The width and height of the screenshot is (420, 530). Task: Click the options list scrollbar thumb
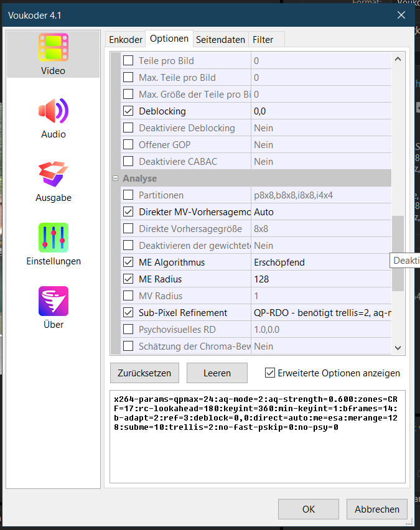(x=398, y=253)
